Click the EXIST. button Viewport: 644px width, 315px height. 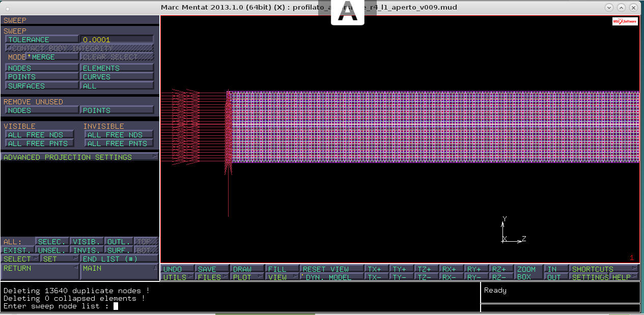[17, 250]
